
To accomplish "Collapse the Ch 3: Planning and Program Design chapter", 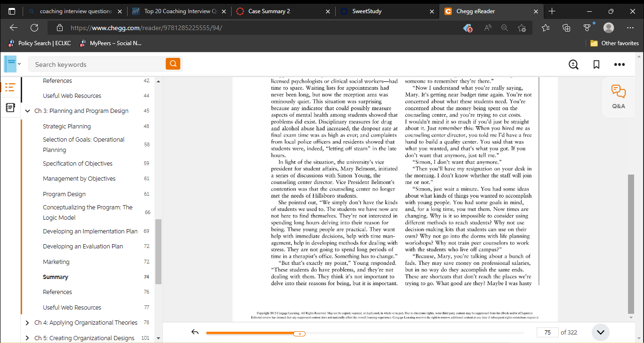I will coord(28,111).
